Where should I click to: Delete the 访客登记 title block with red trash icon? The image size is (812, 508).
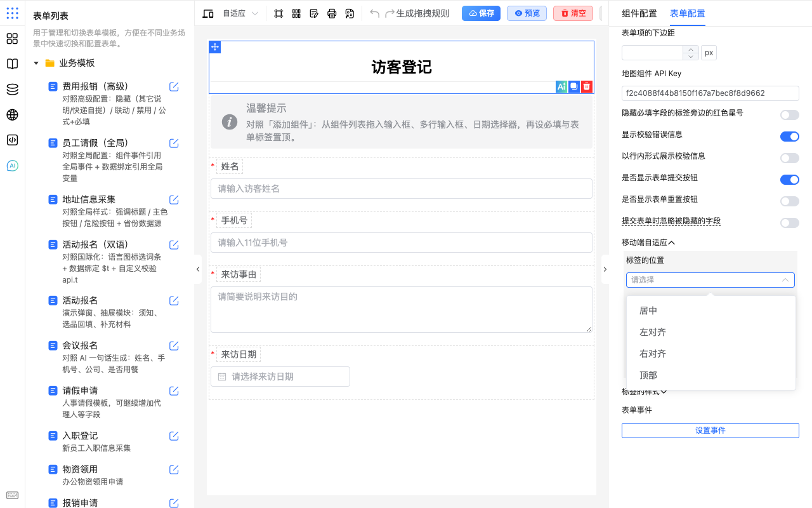pos(587,87)
